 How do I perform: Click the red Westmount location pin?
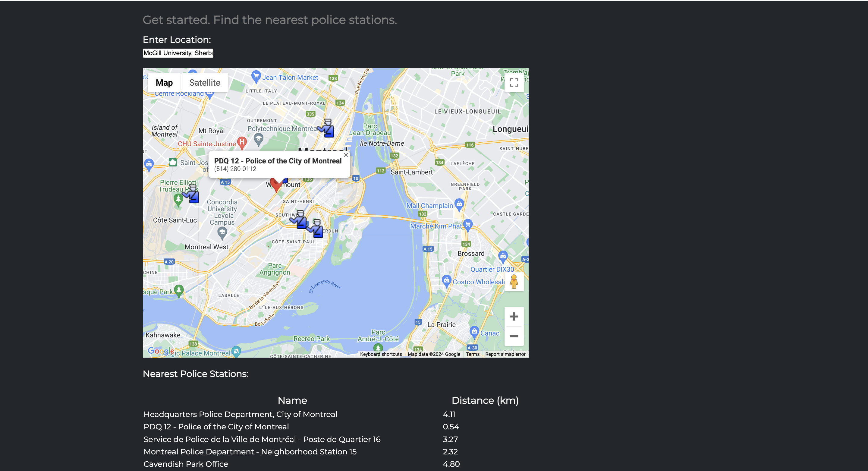click(x=276, y=185)
